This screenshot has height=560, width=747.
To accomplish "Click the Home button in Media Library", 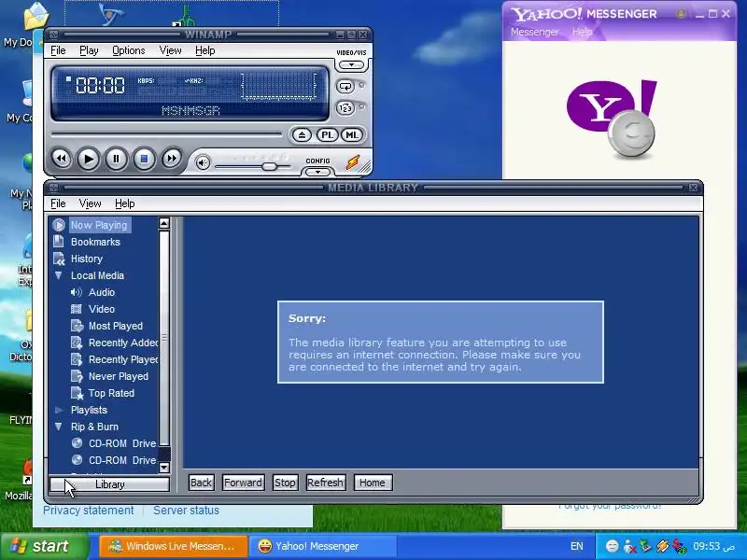I will coord(373,483).
